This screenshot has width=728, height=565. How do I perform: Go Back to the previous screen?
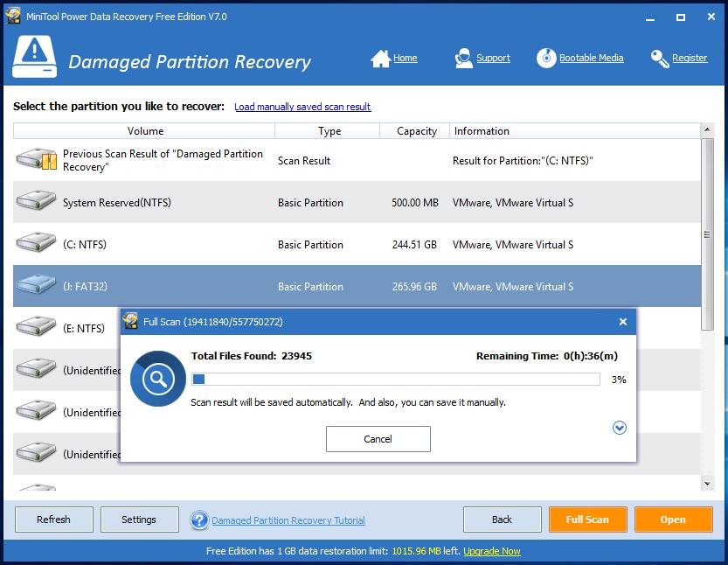click(502, 520)
